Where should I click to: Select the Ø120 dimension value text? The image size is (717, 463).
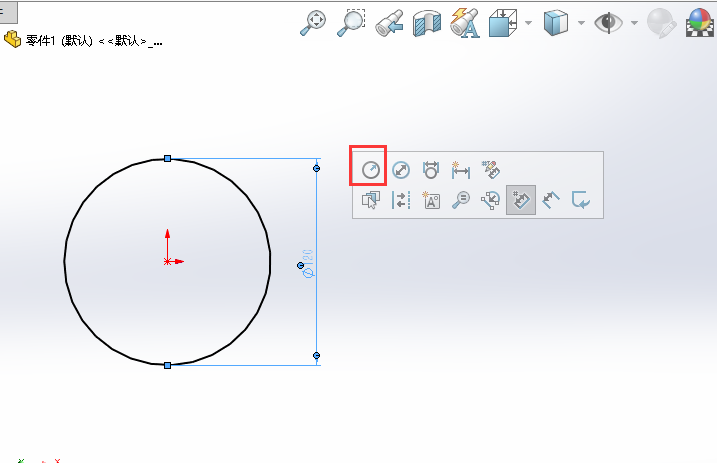click(309, 264)
